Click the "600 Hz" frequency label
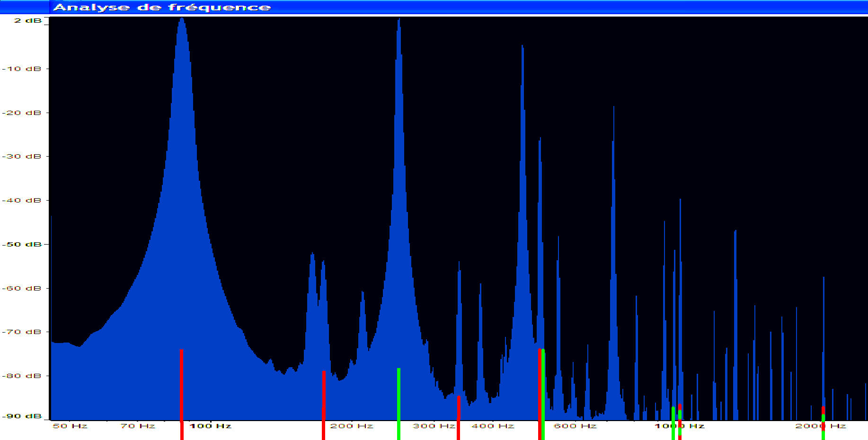This screenshot has height=440, width=868. [x=575, y=426]
